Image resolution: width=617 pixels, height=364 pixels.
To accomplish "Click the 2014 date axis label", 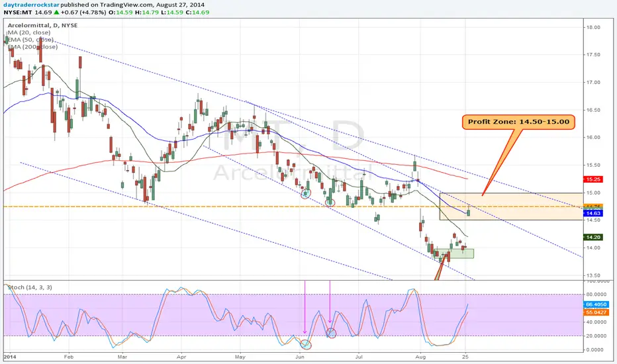I will [x=9, y=357].
